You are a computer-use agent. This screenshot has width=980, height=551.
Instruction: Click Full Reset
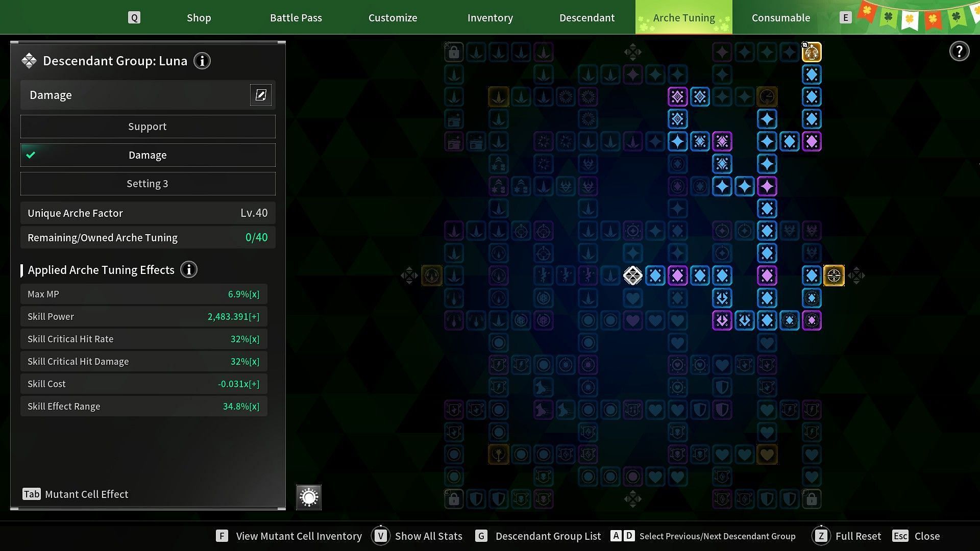tap(846, 536)
